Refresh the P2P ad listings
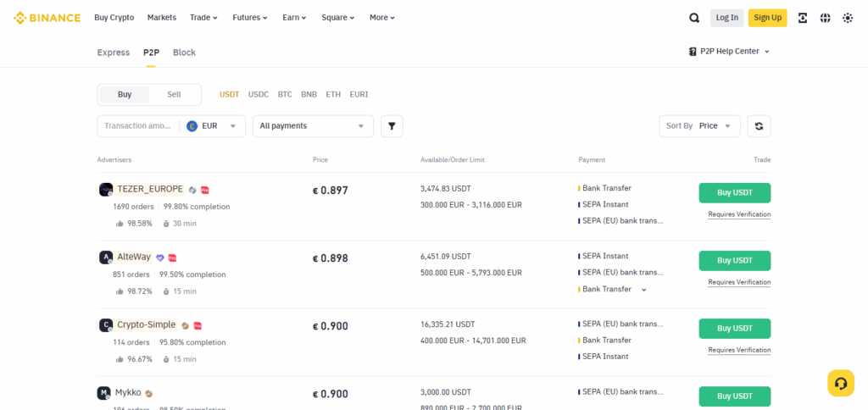The width and height of the screenshot is (868, 410). [x=759, y=126]
